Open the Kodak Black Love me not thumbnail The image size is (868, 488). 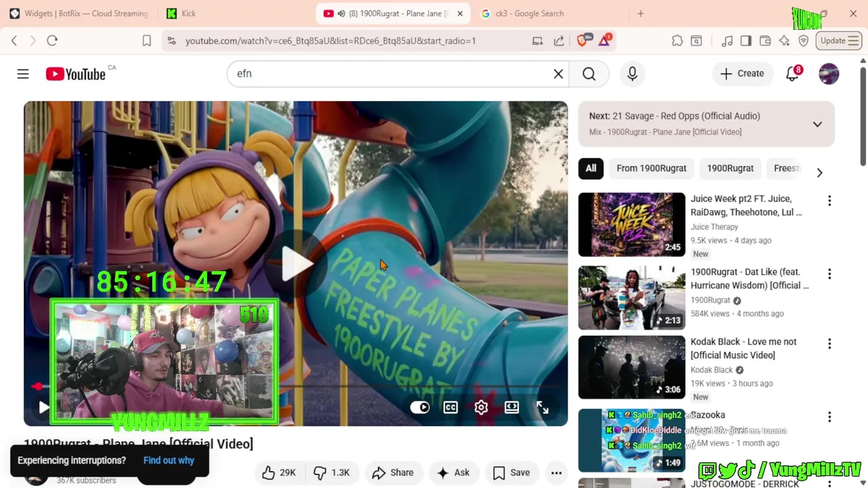coord(632,367)
